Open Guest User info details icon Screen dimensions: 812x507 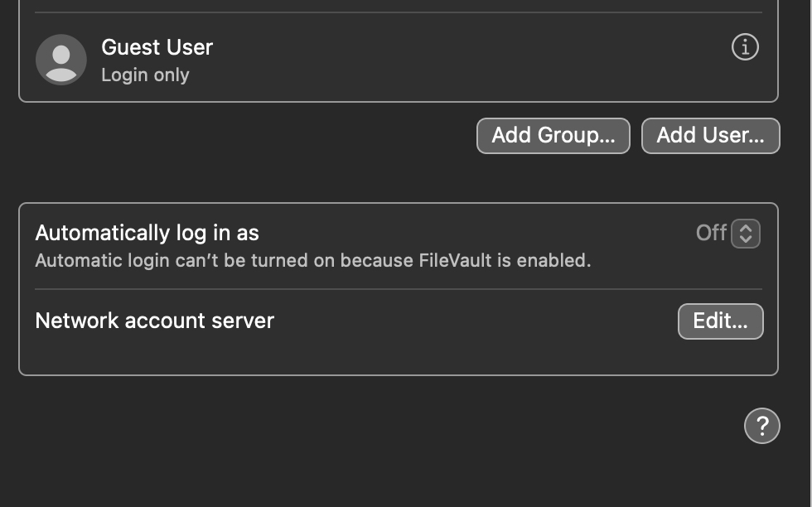click(x=745, y=47)
